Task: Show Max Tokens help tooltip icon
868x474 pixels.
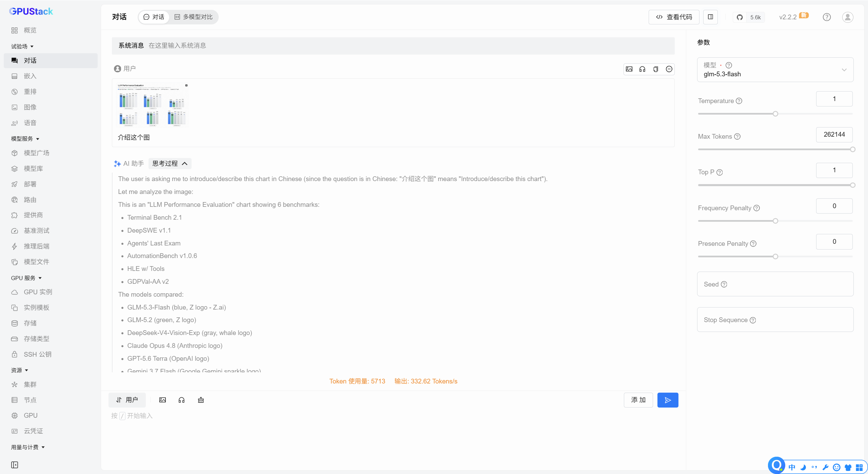Action: [737, 137]
